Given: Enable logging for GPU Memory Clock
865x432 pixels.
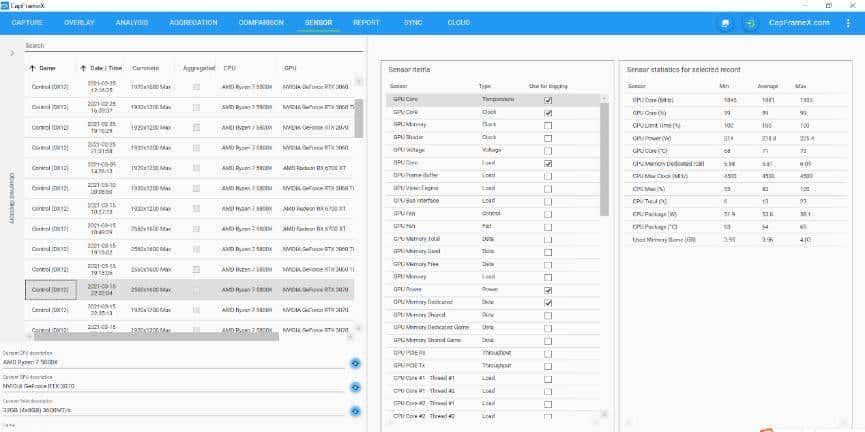Looking at the screenshot, I should [548, 126].
